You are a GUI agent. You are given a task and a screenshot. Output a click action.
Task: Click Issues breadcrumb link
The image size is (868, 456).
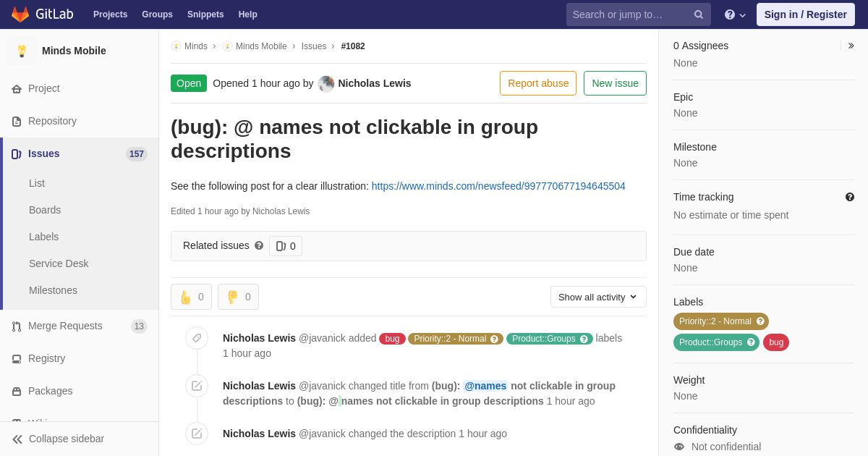click(314, 46)
